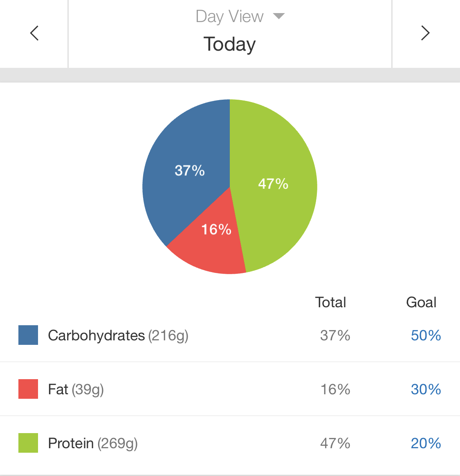This screenshot has height=476, width=460.
Task: Open the Fat (39g) row
Action: (76, 389)
